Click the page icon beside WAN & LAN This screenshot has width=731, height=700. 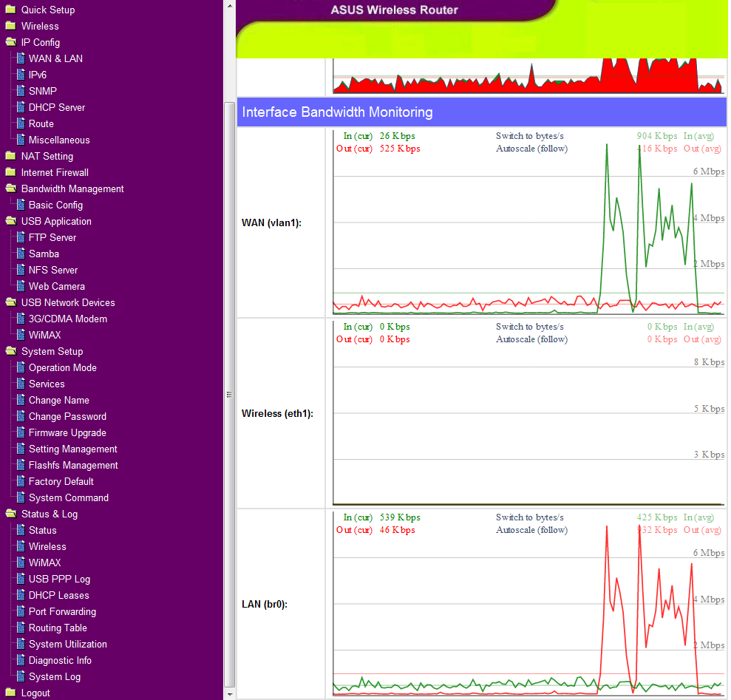click(21, 58)
